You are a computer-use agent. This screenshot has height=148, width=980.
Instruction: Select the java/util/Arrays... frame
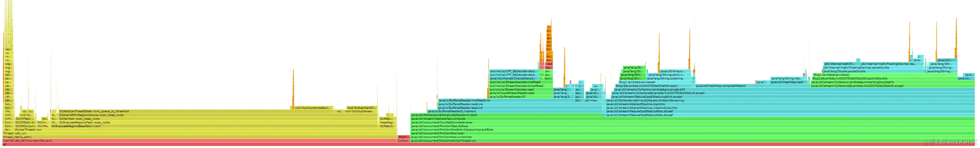point(675,71)
